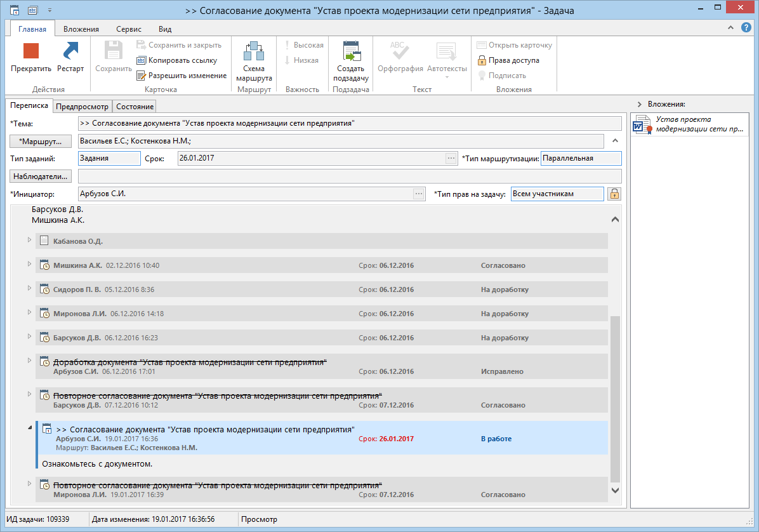Image resolution: width=759 pixels, height=532 pixels.
Task: Open the Тип прав на задачу combo
Action: point(558,194)
